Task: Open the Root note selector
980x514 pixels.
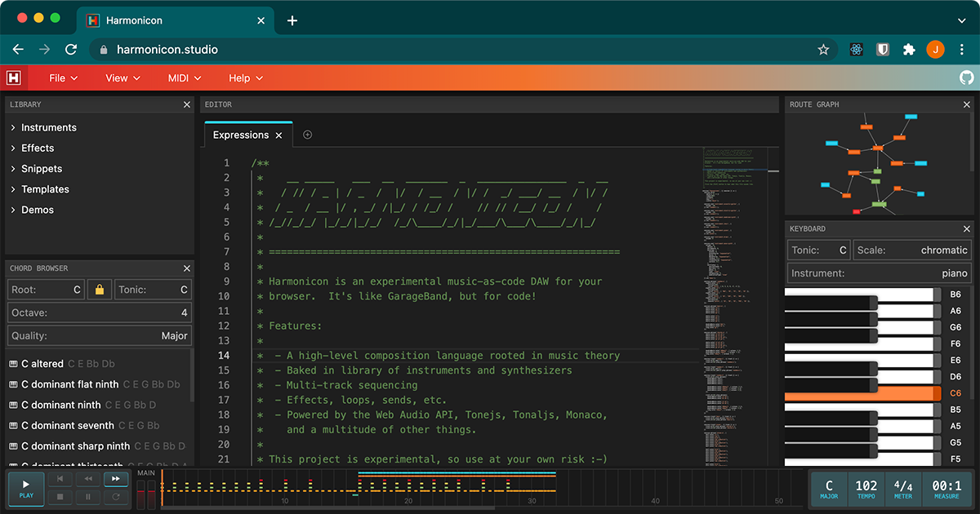Action: click(46, 290)
